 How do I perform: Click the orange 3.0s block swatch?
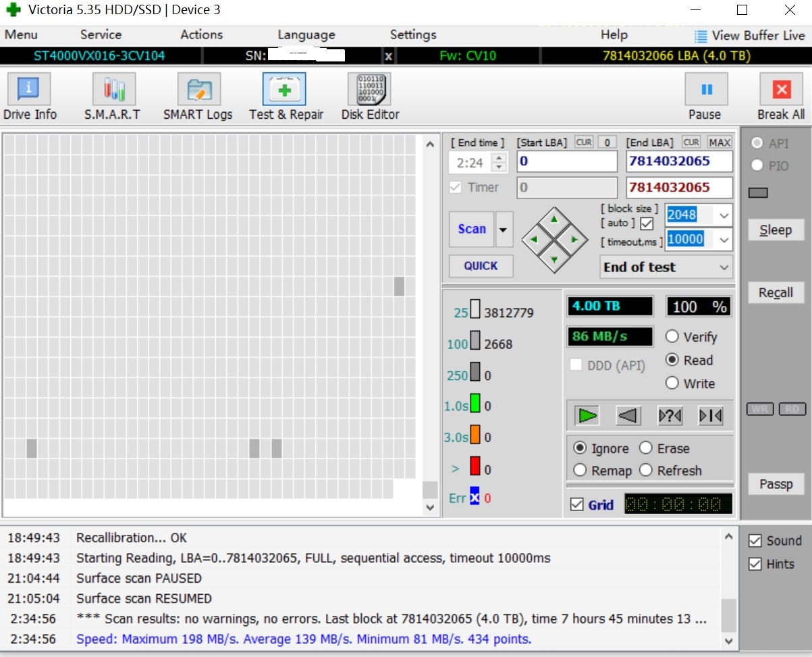[475, 436]
